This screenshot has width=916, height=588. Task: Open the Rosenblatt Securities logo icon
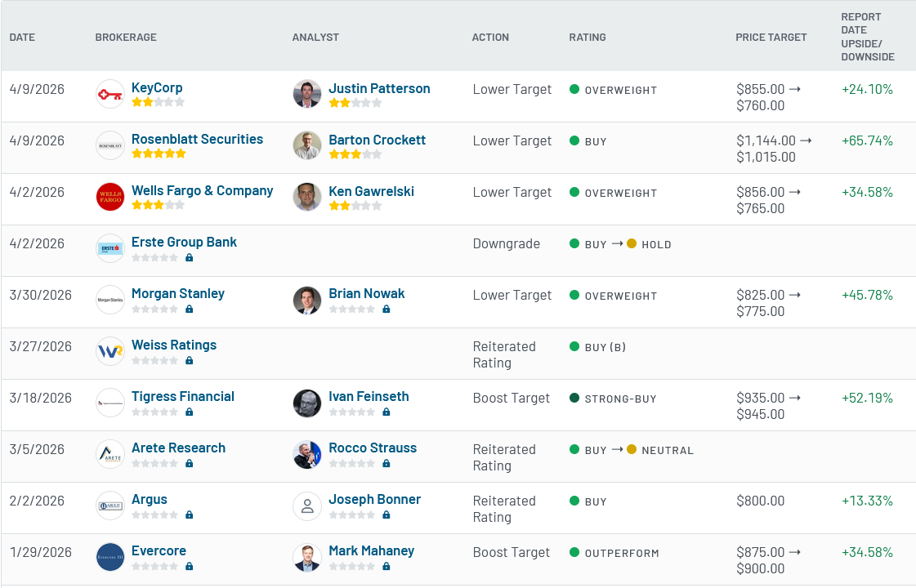109,145
